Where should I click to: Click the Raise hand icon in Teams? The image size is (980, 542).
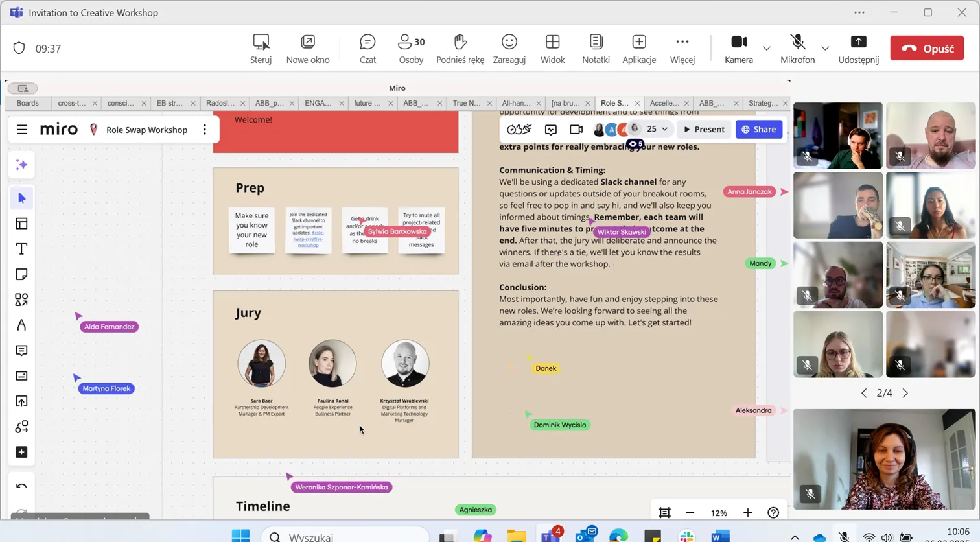460,49
